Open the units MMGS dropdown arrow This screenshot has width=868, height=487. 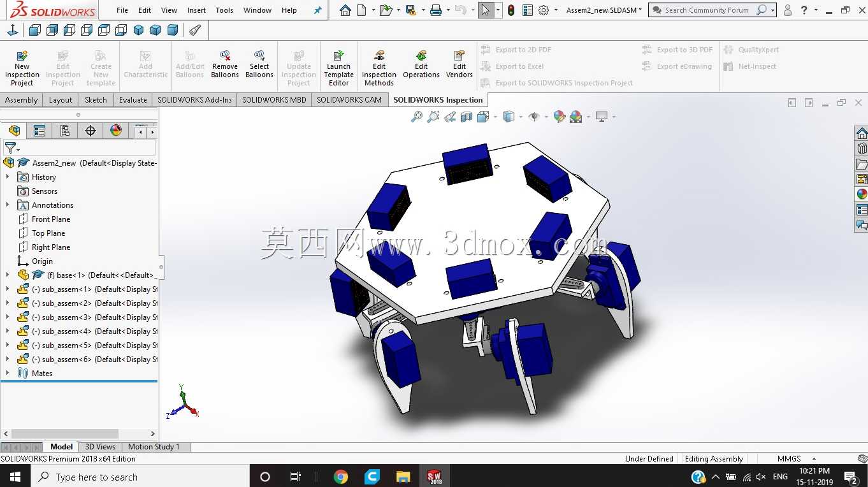click(814, 459)
